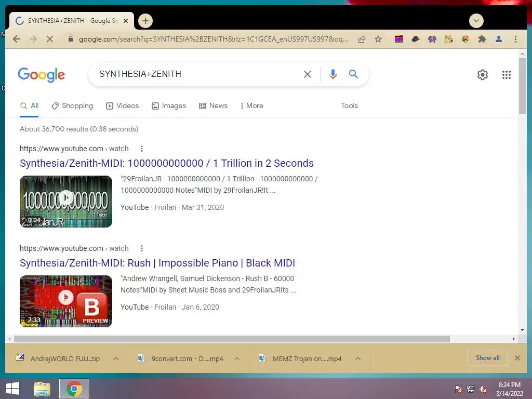Submit search using magnifier icon

[x=353, y=74]
